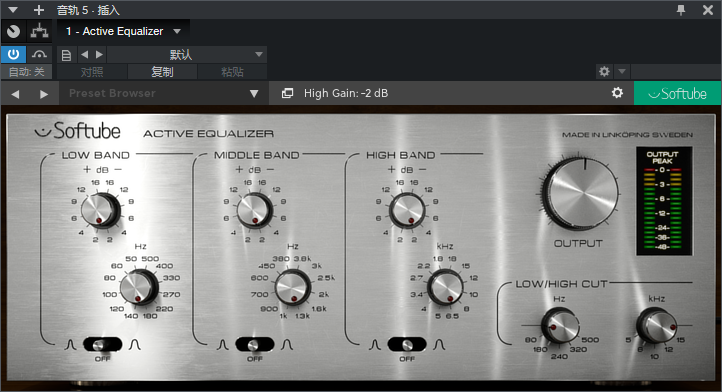
Task: Click the window-copy icon beside High Gain
Action: 287,94
